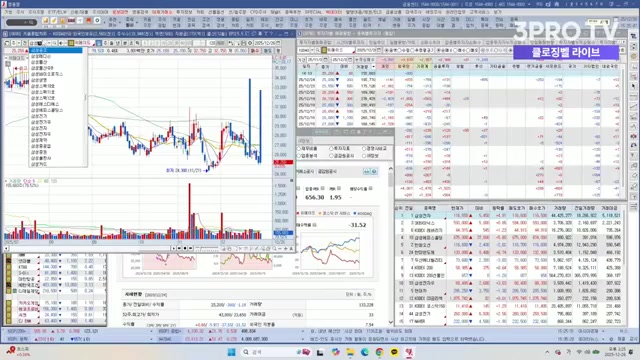Open the 투자정보 menu
Screen dimensions: 640x360
184,12
